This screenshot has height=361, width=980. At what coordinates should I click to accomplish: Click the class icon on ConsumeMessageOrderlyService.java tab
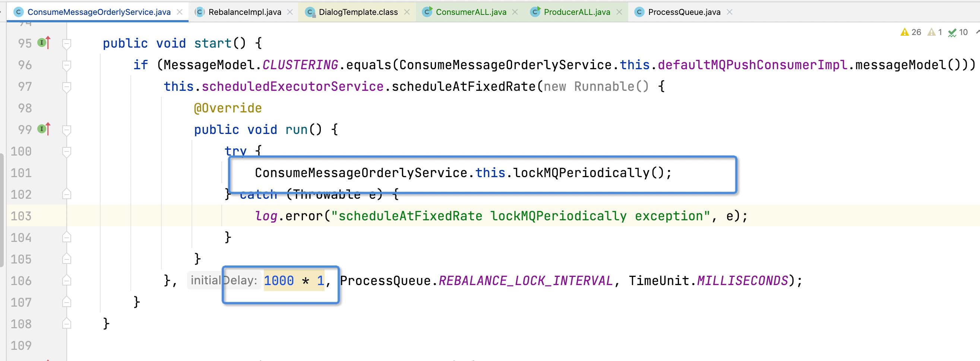(18, 12)
